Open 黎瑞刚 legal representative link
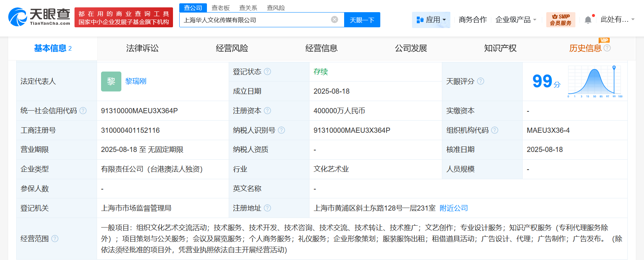Viewport: 644px width, 260px height. [136, 81]
